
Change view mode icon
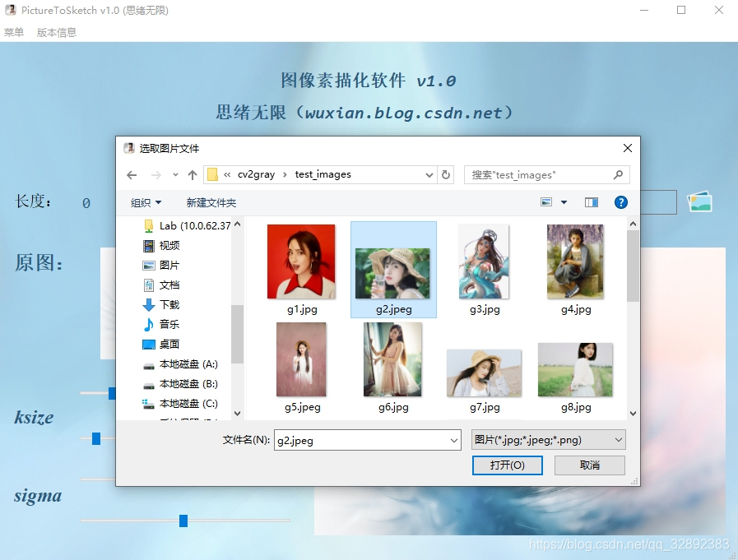point(546,202)
